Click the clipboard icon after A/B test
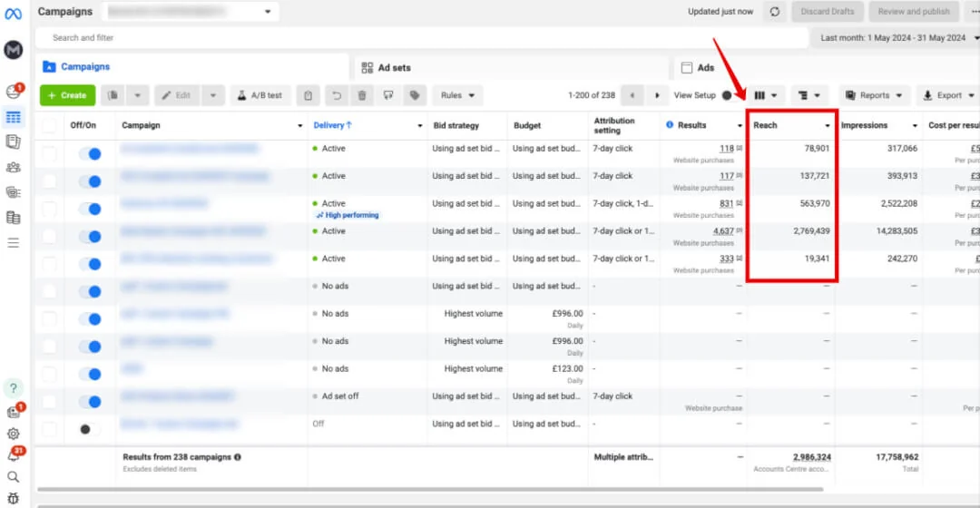 [x=309, y=95]
